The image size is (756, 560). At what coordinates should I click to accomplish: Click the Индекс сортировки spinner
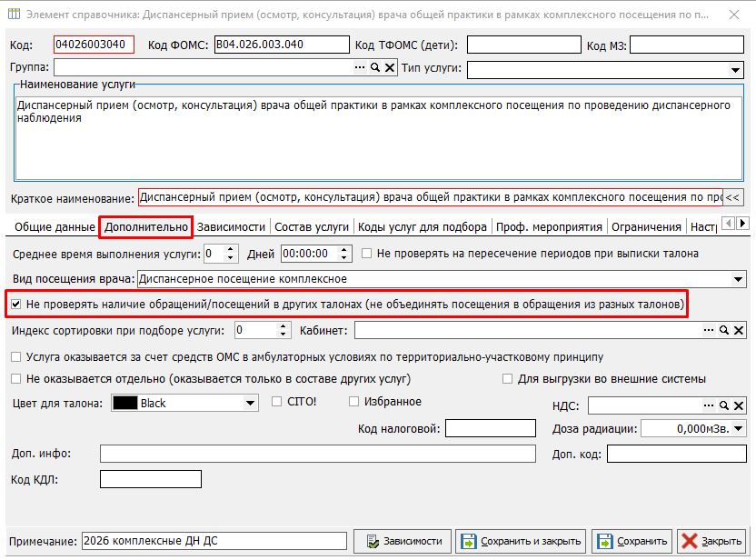point(283,330)
